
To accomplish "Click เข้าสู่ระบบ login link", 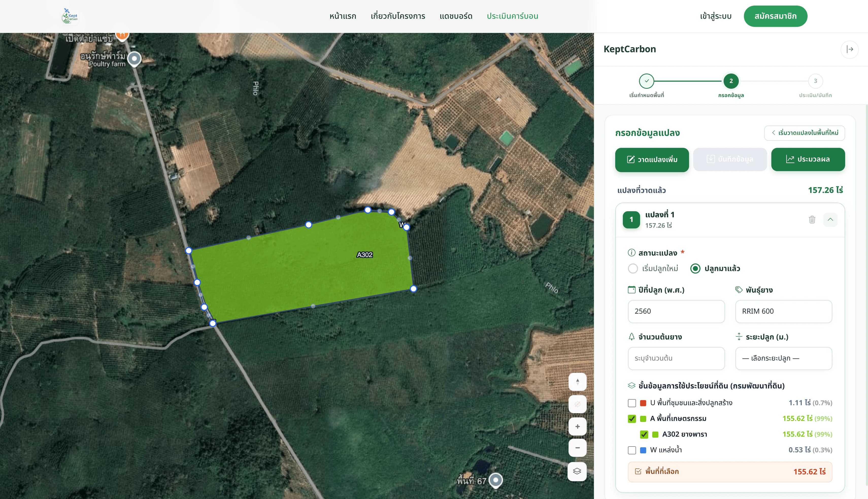I will [x=716, y=16].
